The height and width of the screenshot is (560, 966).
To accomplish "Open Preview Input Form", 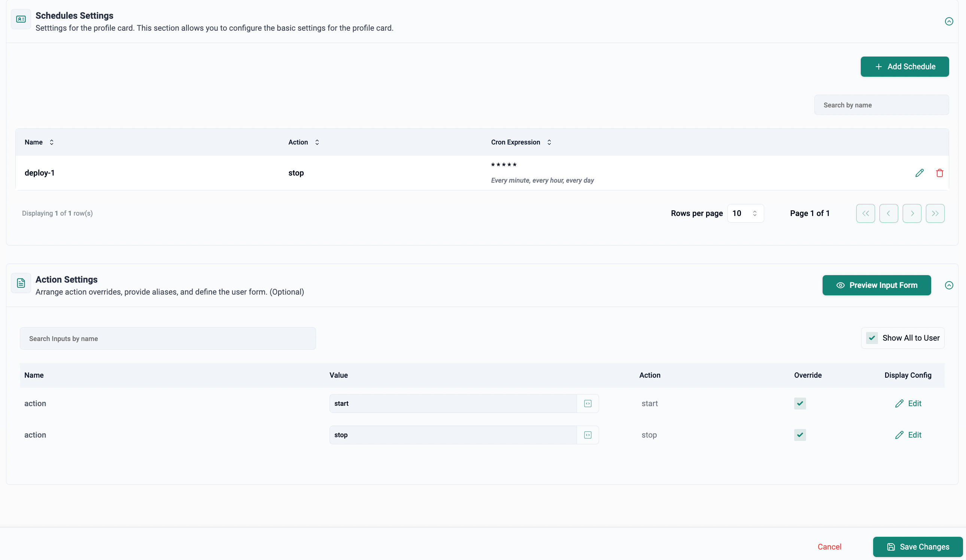I will [x=876, y=285].
